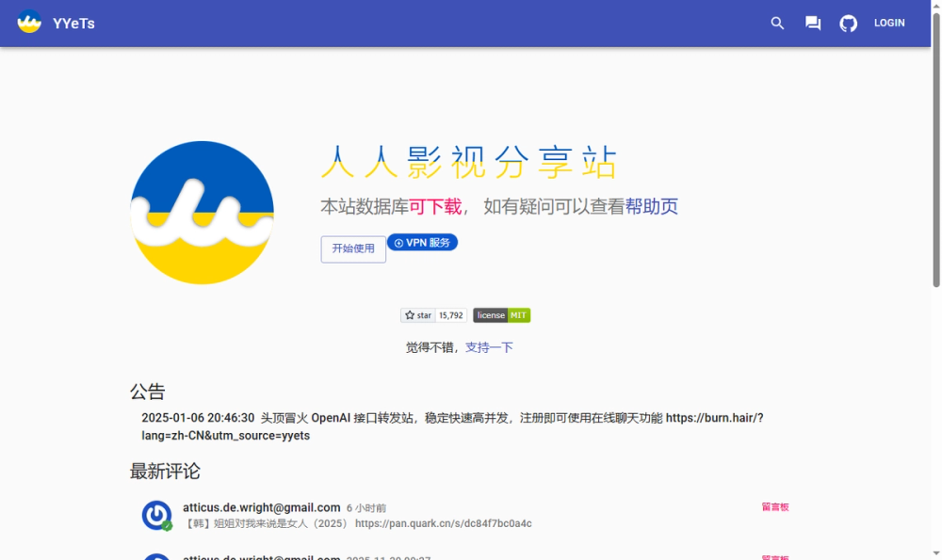Click the 6 小时前 timestamp
This screenshot has width=942, height=560.
pyautogui.click(x=366, y=508)
